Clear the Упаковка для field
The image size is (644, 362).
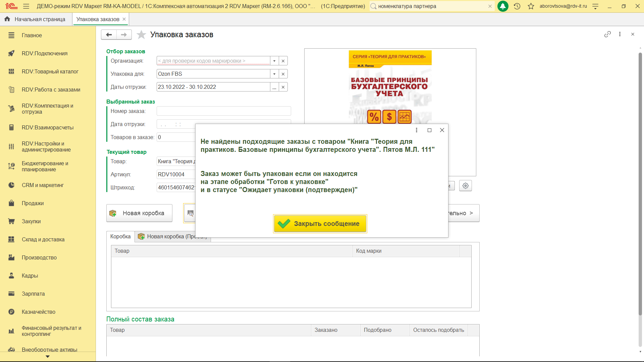[283, 74]
